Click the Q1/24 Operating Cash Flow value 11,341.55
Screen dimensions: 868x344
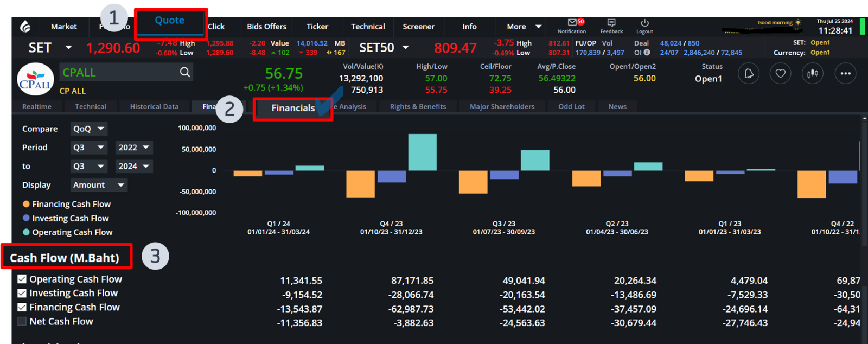click(x=301, y=281)
